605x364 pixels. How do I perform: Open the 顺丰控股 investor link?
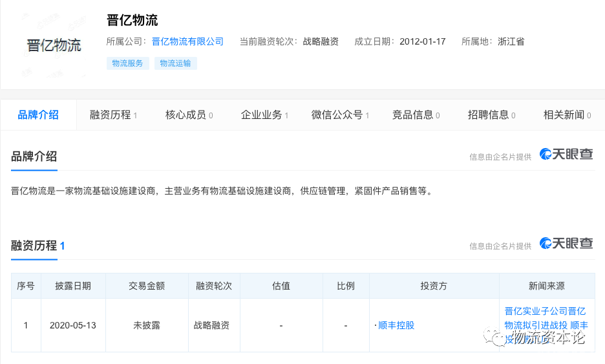(396, 325)
